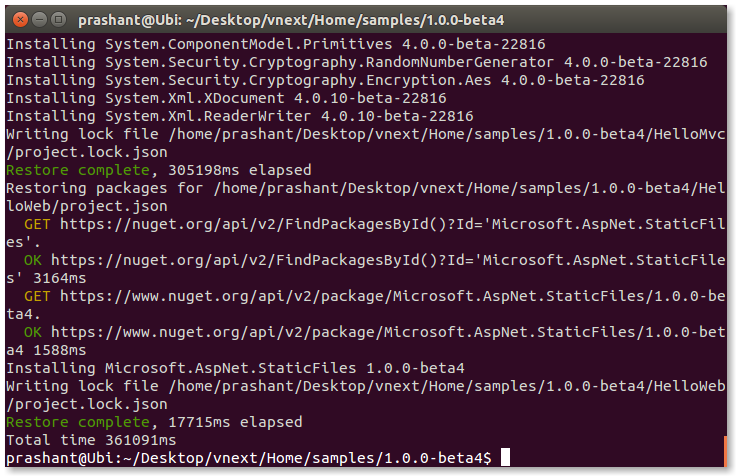The image size is (736, 476).
Task: Click the orange scrollbar thumb at bottom right
Action: [725, 451]
